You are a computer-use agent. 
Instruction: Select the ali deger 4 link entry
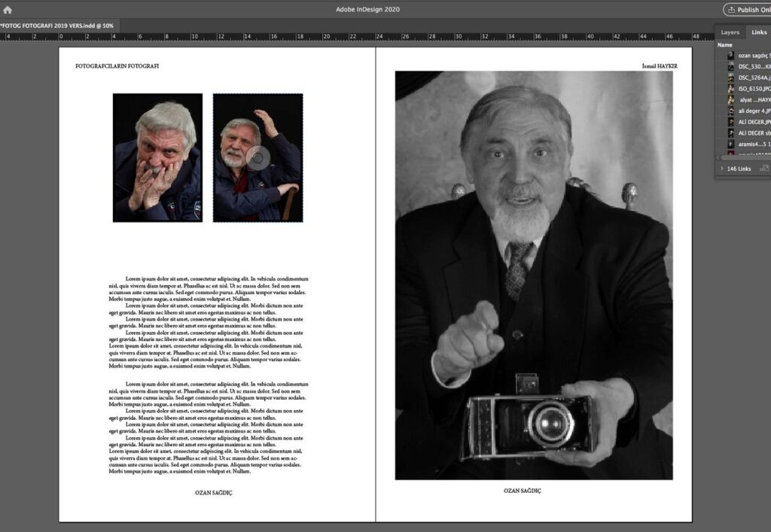coord(754,111)
